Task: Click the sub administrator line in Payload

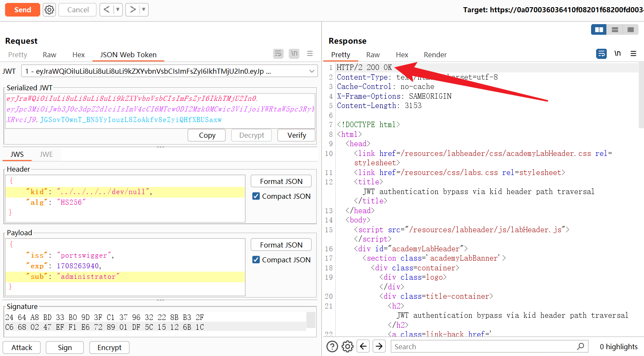Action: (125, 277)
